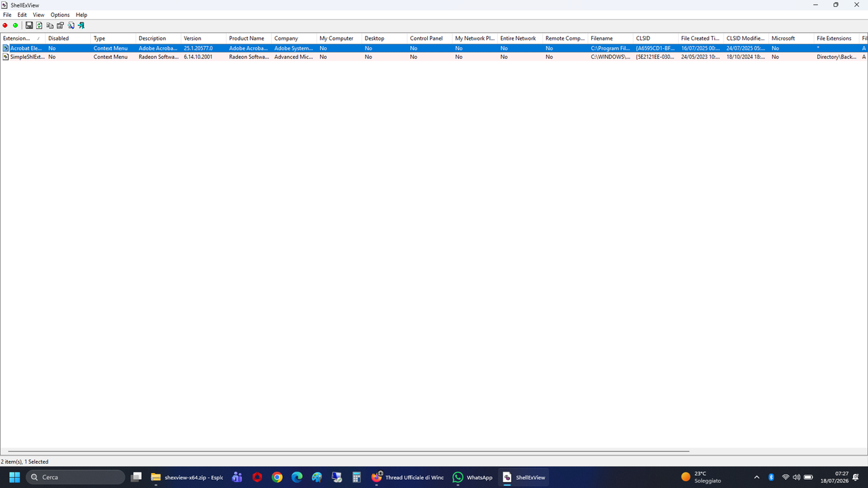The height and width of the screenshot is (488, 868).
Task: Sort by the Extension Name column header
Action: point(22,39)
